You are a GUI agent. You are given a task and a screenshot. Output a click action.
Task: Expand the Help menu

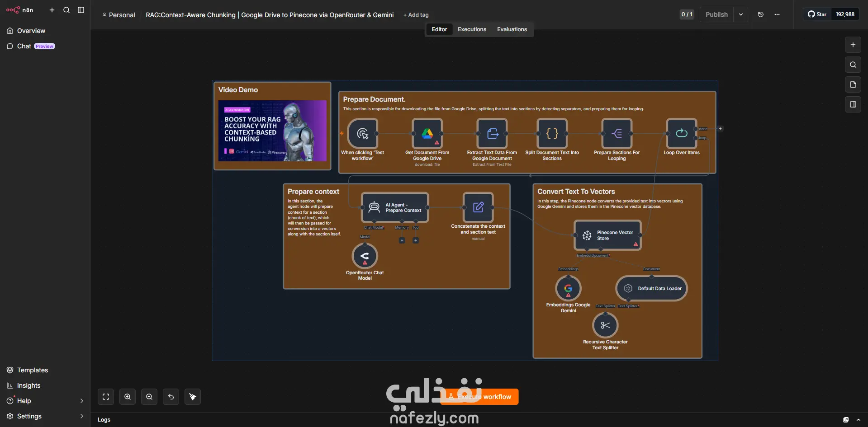[45, 401]
